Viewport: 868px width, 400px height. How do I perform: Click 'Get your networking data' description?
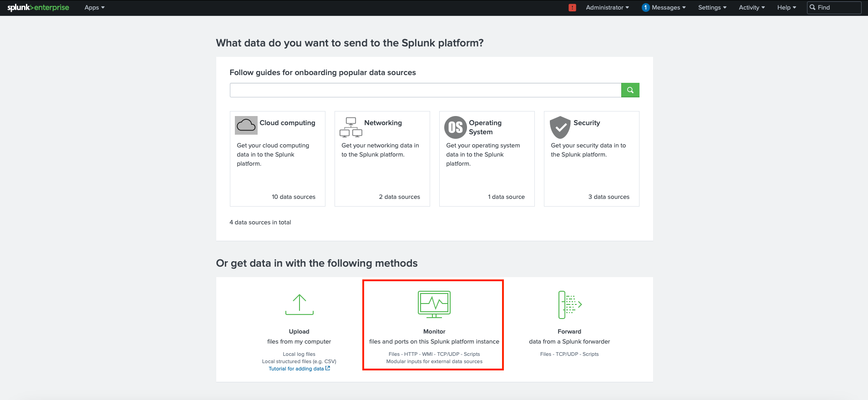(x=380, y=150)
